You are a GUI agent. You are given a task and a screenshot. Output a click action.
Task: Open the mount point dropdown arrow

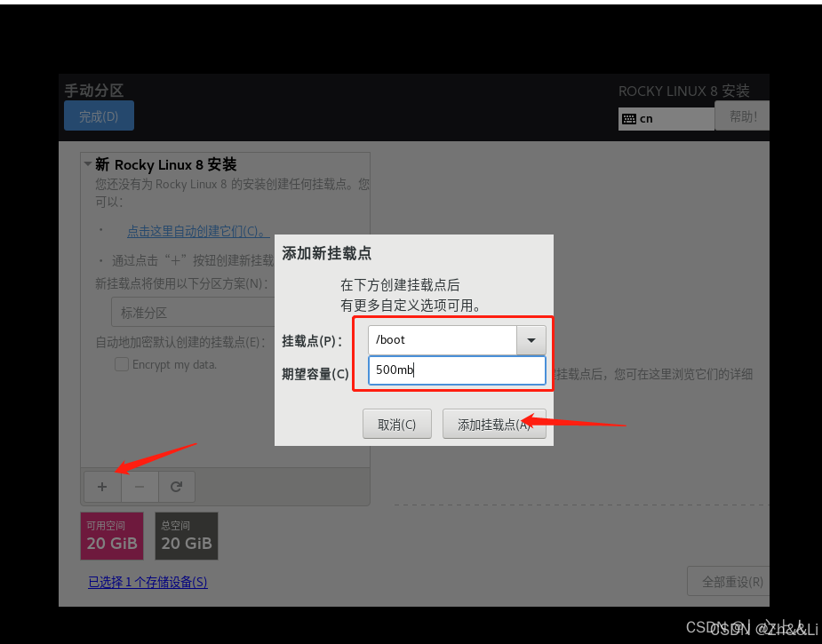[x=531, y=340]
